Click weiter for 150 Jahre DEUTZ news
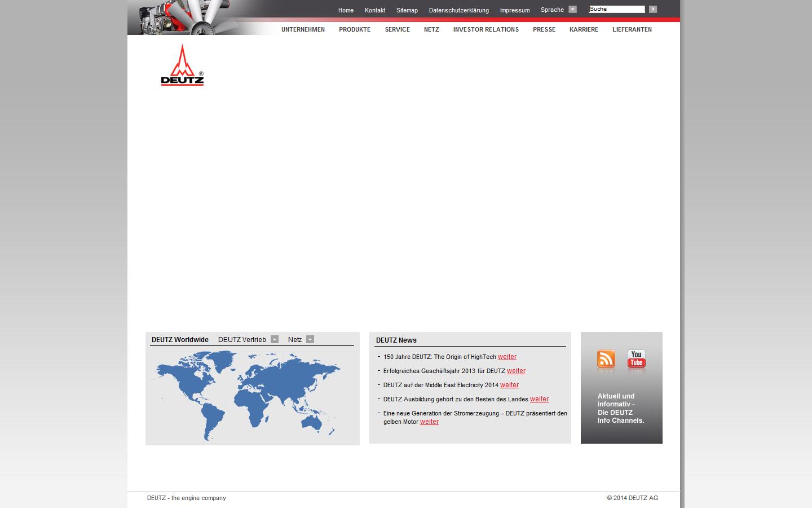The height and width of the screenshot is (508, 812). tap(507, 357)
